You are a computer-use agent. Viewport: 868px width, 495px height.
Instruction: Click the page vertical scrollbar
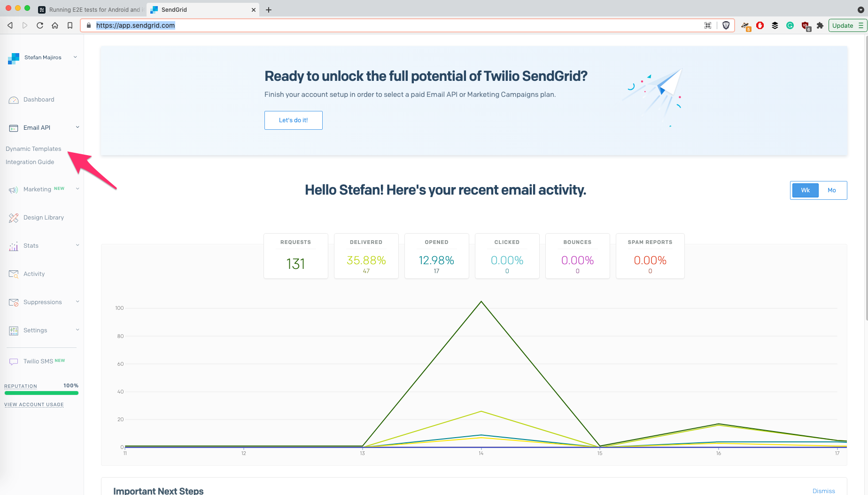pyautogui.click(x=866, y=179)
